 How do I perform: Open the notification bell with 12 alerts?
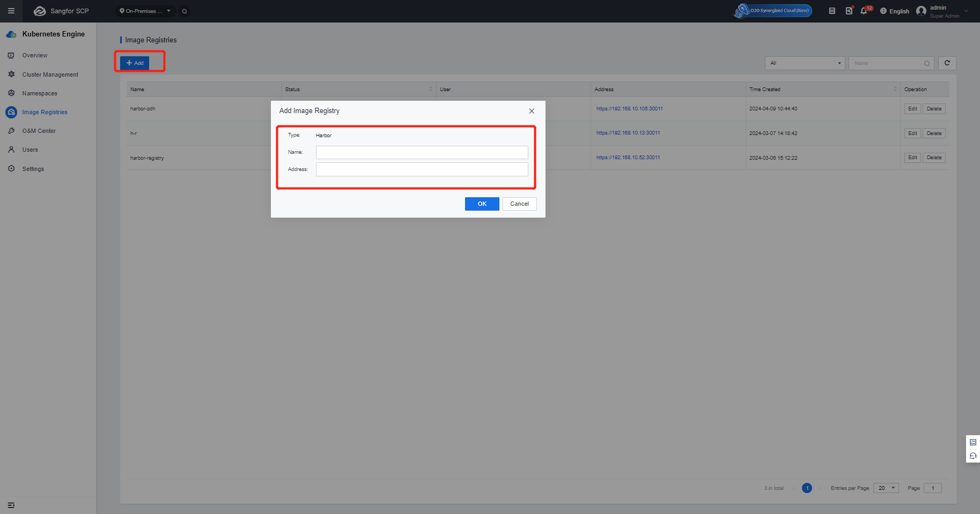tap(865, 10)
